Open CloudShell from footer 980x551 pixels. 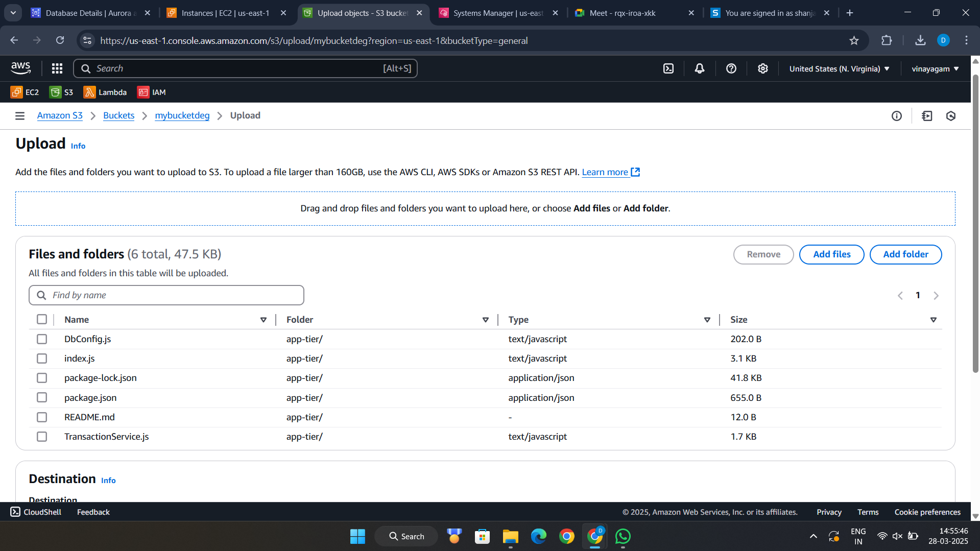36,512
